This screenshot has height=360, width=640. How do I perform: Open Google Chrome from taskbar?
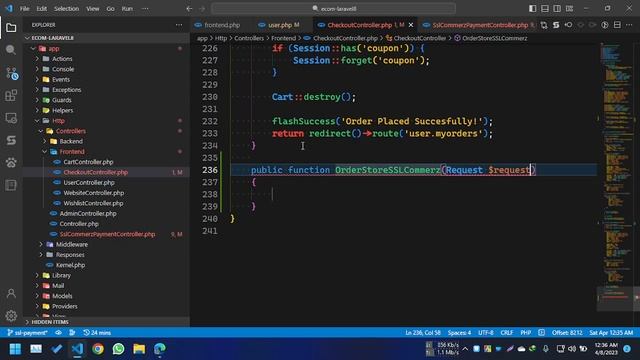click(98, 349)
